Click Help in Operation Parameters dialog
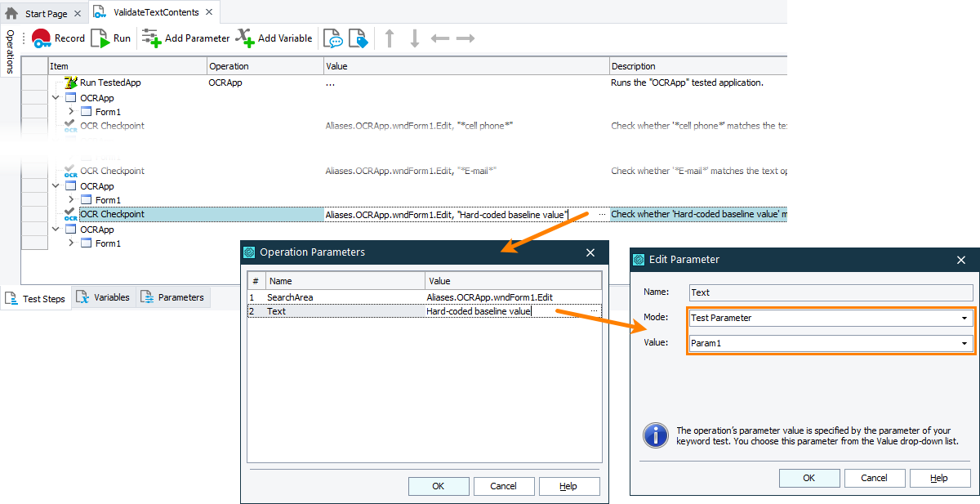Screen dimensions: 980x504 tap(568, 486)
